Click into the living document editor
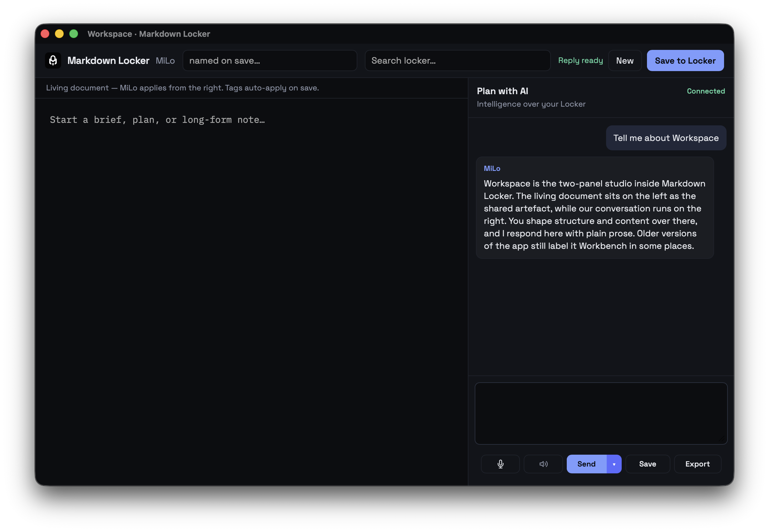Image resolution: width=769 pixels, height=532 pixels. click(252, 292)
